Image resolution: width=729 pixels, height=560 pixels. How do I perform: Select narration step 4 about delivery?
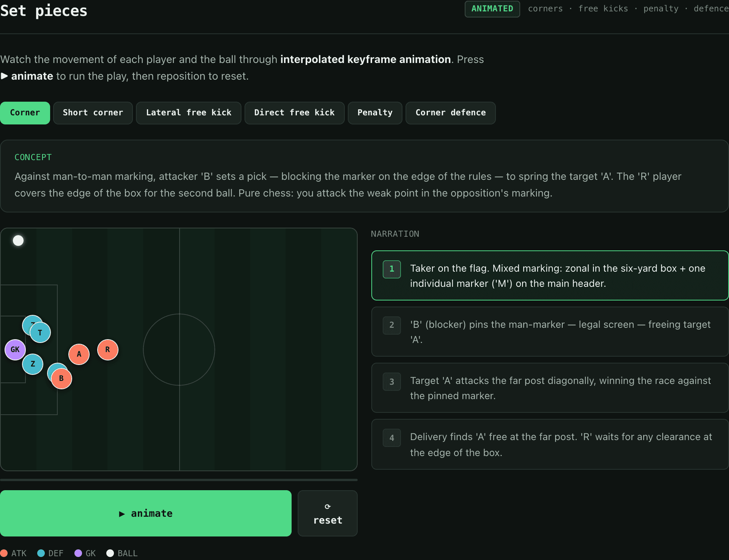pos(550,444)
